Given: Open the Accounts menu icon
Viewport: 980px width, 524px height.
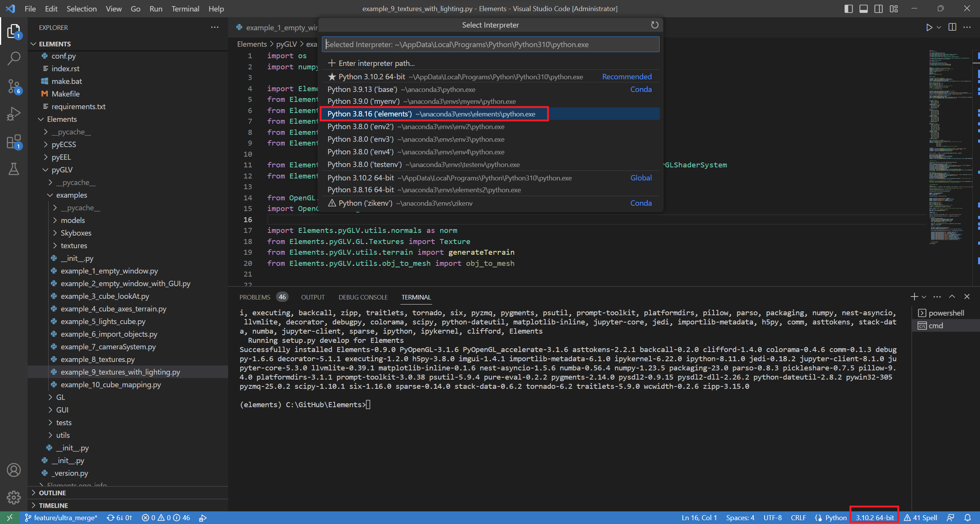Looking at the screenshot, I should pos(14,470).
